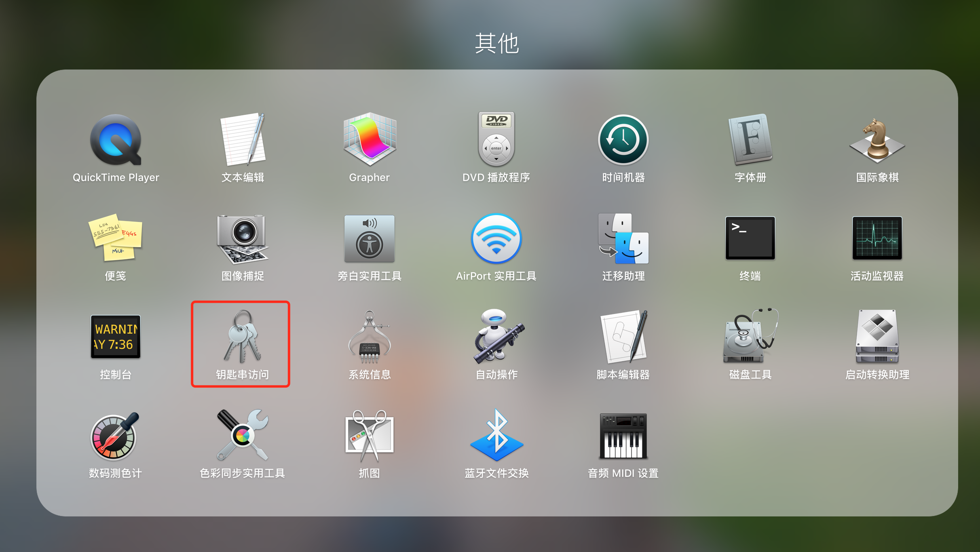Open 便笺 (Stickies)
This screenshot has height=552, width=980.
pyautogui.click(x=116, y=239)
